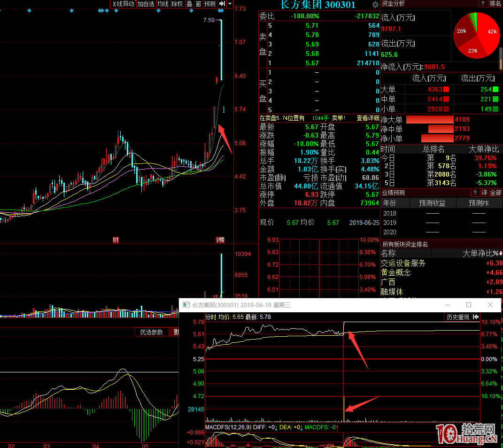The image size is (503, 448).
Task: Click the help icon in 业绩预测 header
Action: click(x=475, y=193)
